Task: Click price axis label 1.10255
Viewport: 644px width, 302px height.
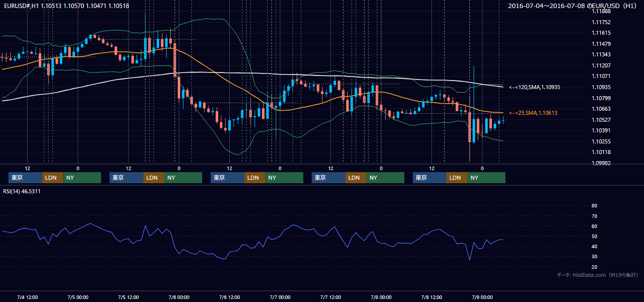Action: click(601, 141)
